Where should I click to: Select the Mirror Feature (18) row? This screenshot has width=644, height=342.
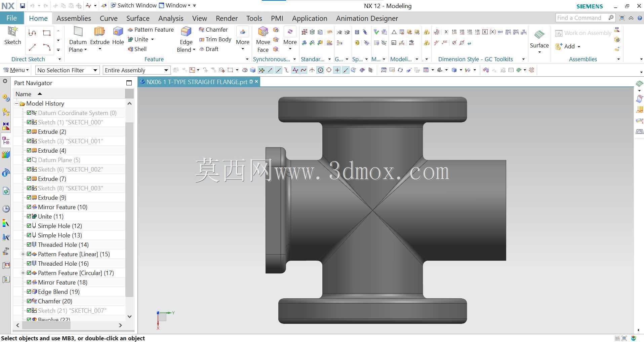pos(69,282)
